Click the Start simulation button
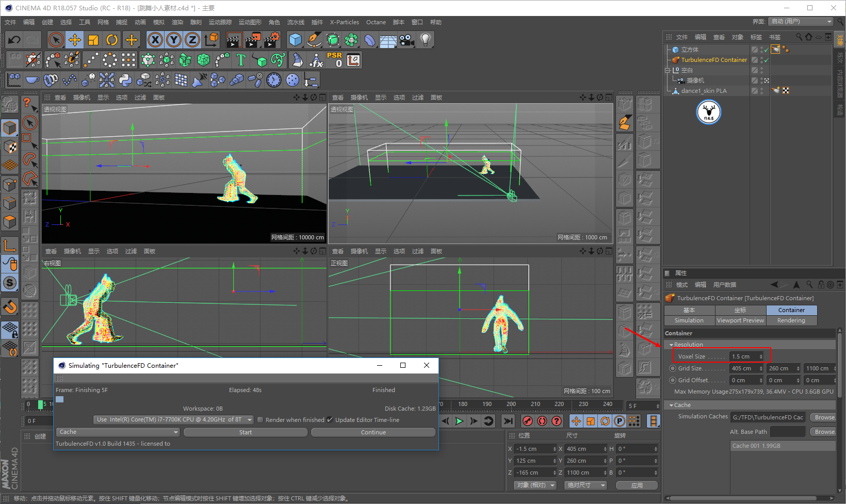 246,432
